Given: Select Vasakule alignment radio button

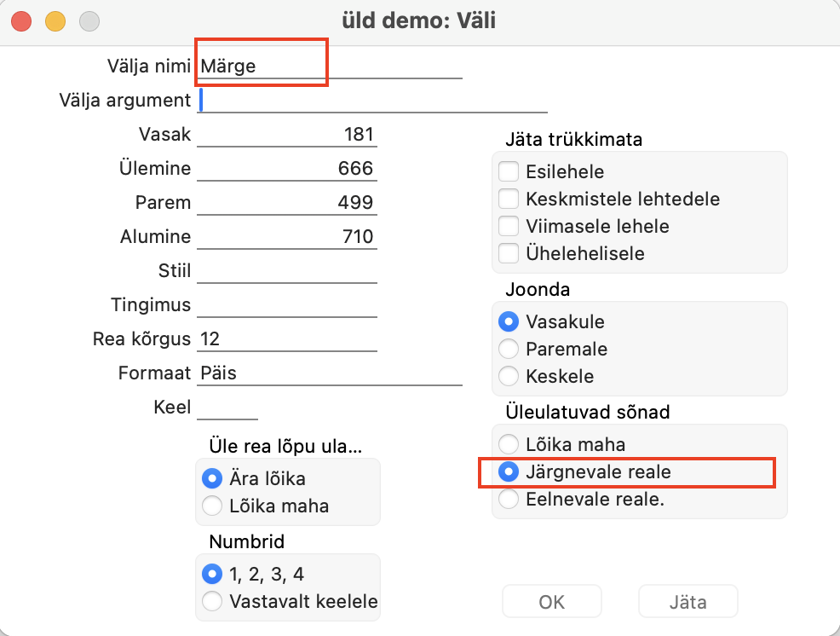Looking at the screenshot, I should click(x=509, y=321).
